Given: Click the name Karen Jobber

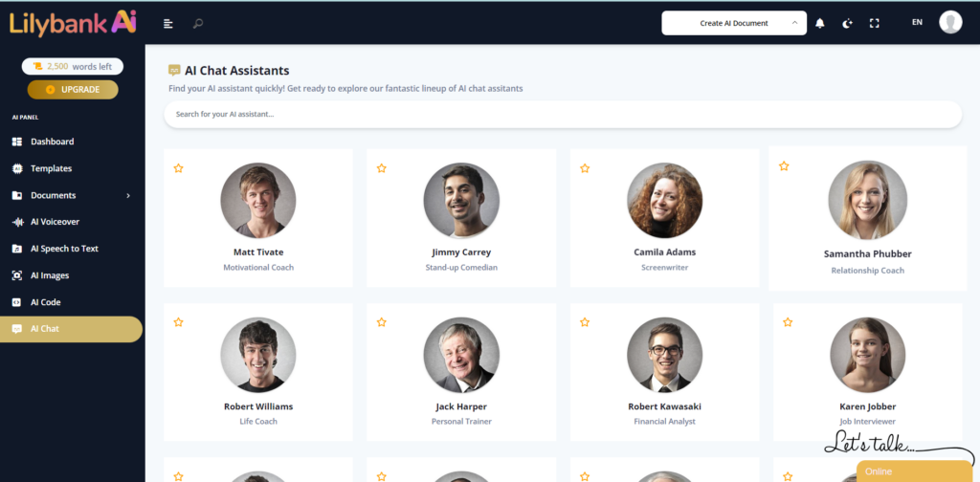Looking at the screenshot, I should coord(867,406).
